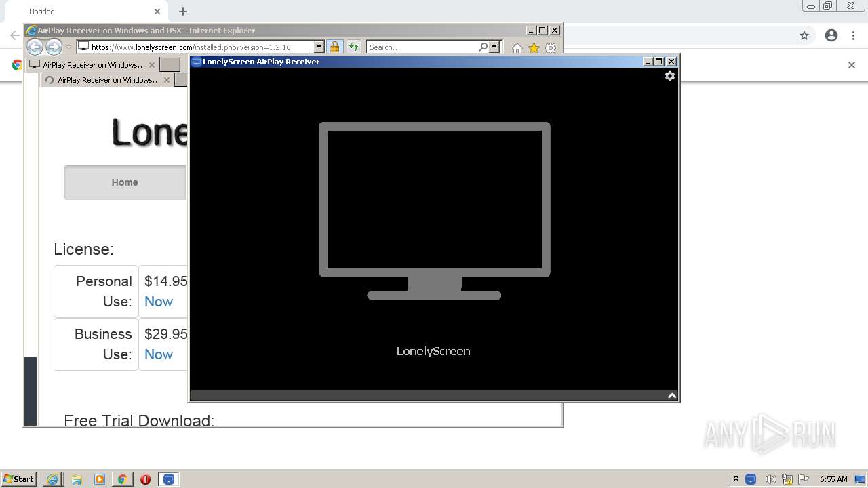Click Internet Explorer back button
Image resolution: width=868 pixels, height=488 pixels.
click(35, 47)
